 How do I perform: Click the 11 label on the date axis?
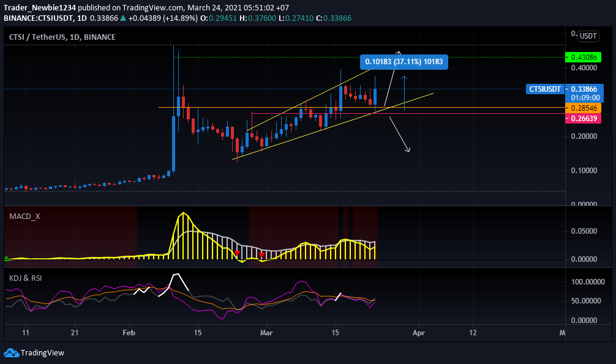click(x=26, y=333)
